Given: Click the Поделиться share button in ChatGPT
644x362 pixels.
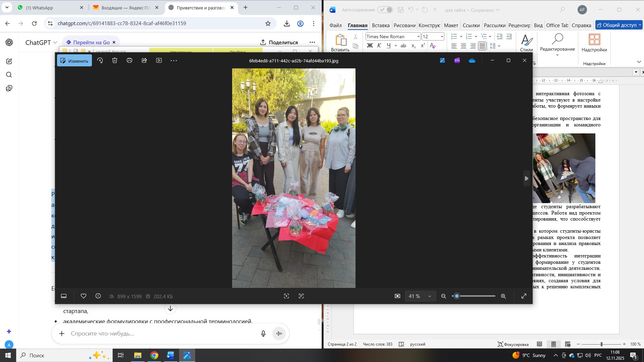Looking at the screenshot, I should [x=279, y=43].
